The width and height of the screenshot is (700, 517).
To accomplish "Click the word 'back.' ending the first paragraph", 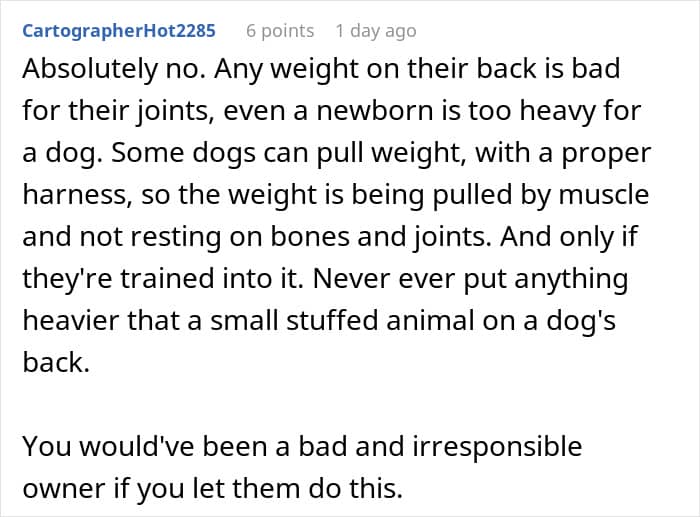I will (x=56, y=362).
